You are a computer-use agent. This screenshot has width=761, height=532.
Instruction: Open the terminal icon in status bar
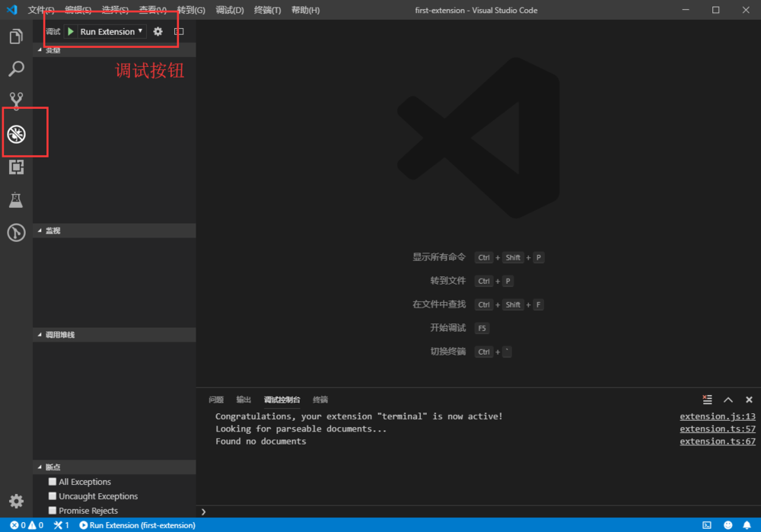(707, 525)
